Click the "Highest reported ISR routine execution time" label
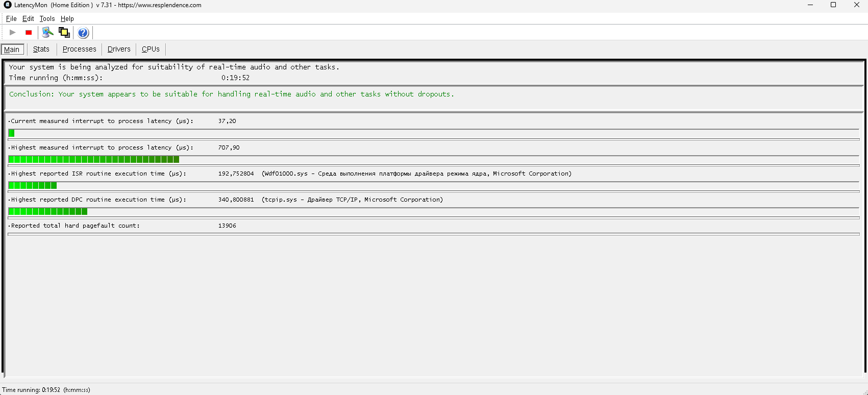 point(97,174)
